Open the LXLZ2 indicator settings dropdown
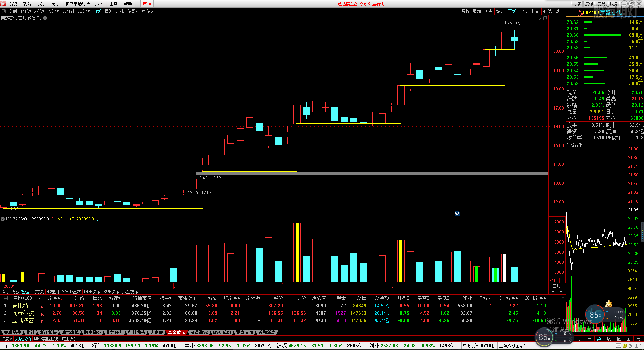 tap(3, 219)
